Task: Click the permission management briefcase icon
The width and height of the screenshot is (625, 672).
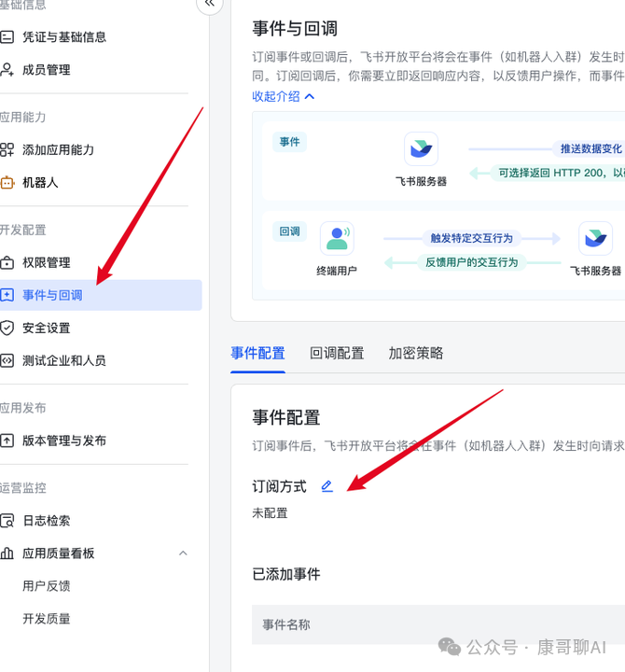Action: (7, 262)
